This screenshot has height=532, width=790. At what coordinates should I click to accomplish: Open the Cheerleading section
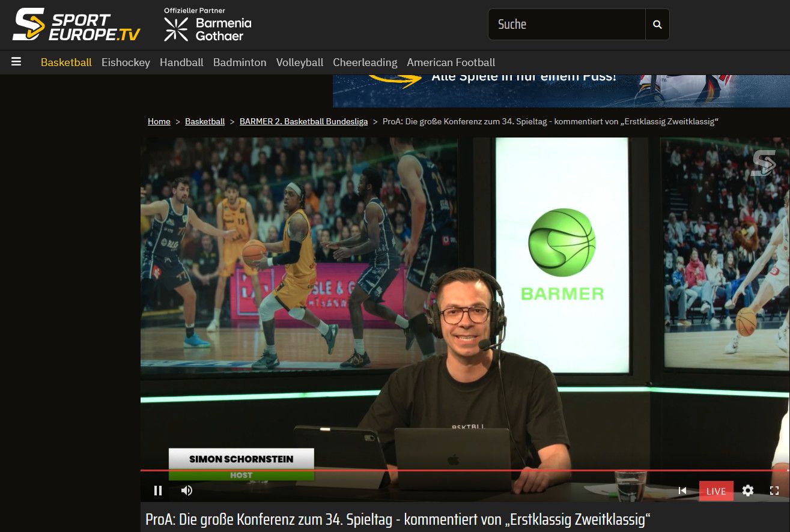tap(365, 62)
